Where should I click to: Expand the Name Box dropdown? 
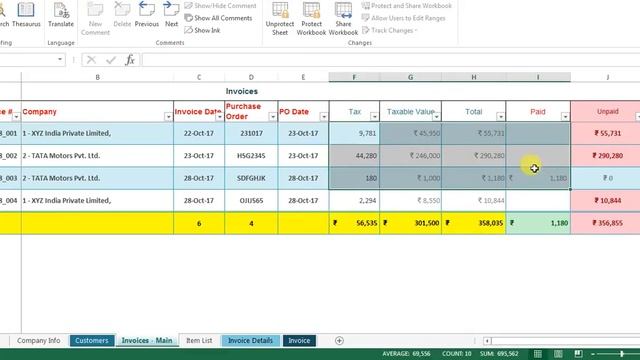60,60
